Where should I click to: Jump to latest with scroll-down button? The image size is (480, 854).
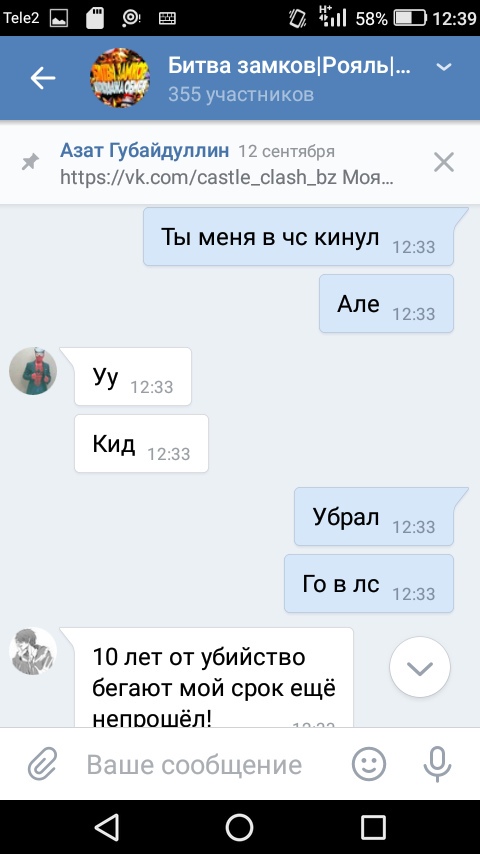(x=420, y=667)
